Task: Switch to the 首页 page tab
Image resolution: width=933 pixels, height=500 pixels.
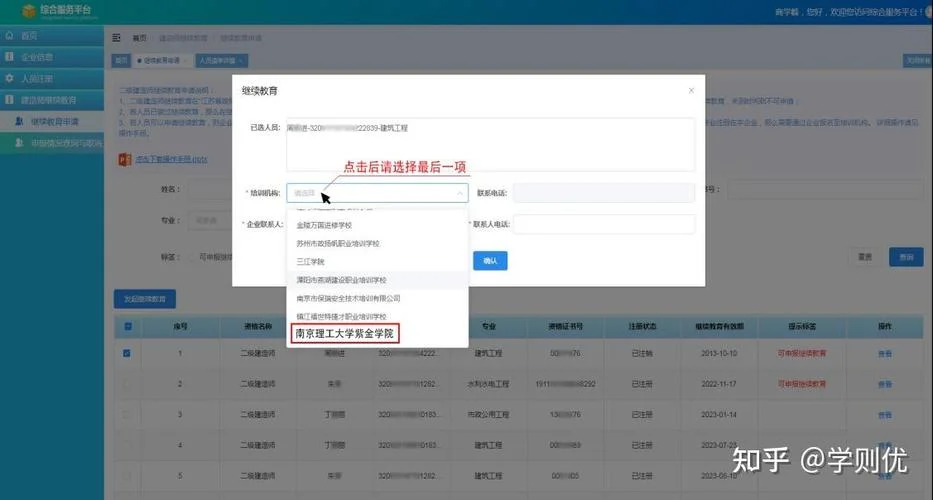Action: coord(121,61)
